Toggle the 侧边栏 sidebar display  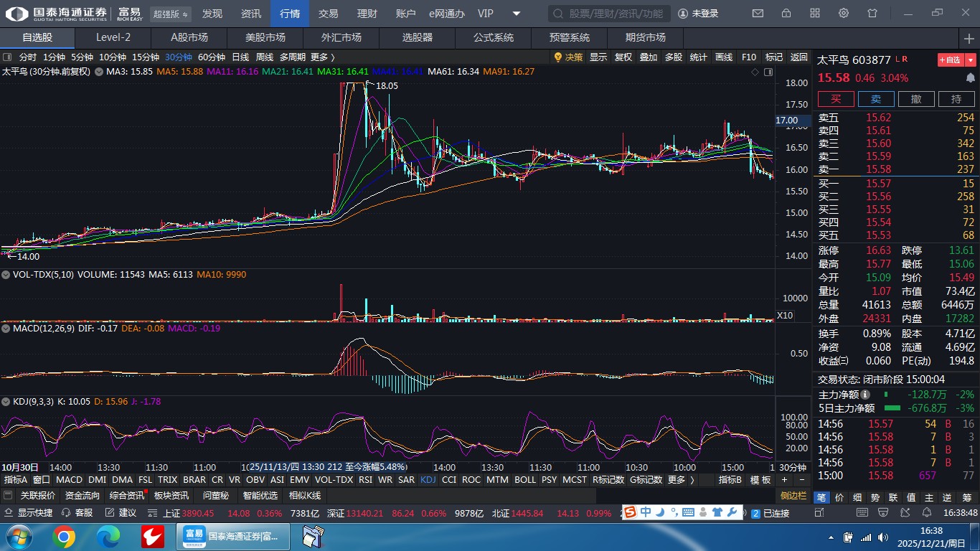[793, 495]
